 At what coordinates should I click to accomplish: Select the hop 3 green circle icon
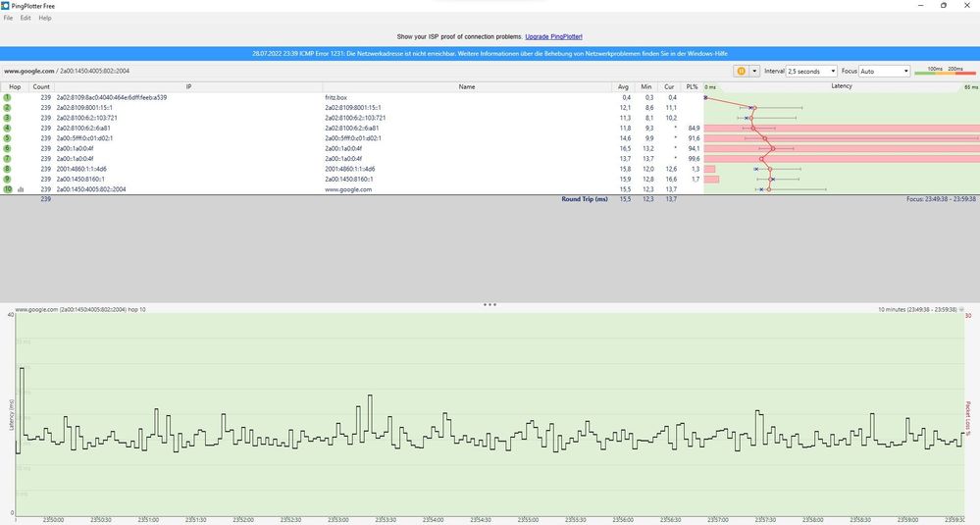coord(8,118)
